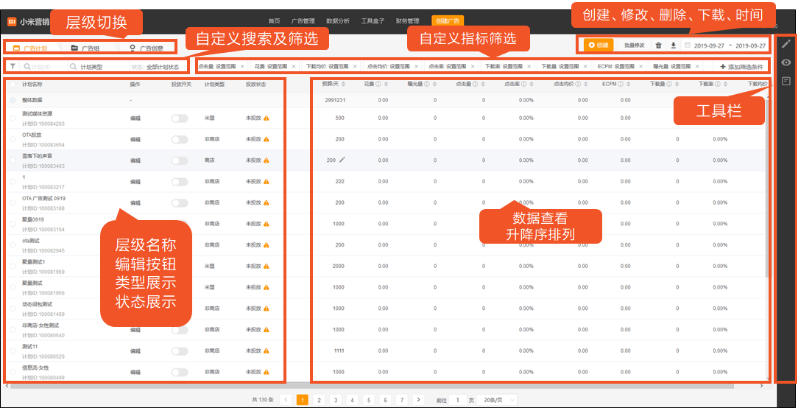Image resolution: width=797 pixels, height=412 pixels.
Task: Click the note icon in right sidebar
Action: click(x=786, y=81)
